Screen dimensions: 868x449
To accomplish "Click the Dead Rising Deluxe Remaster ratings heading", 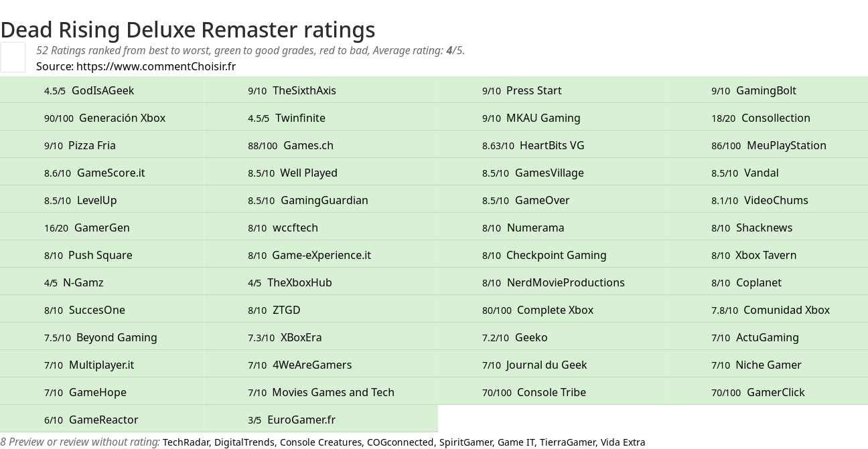I will pos(188,30).
